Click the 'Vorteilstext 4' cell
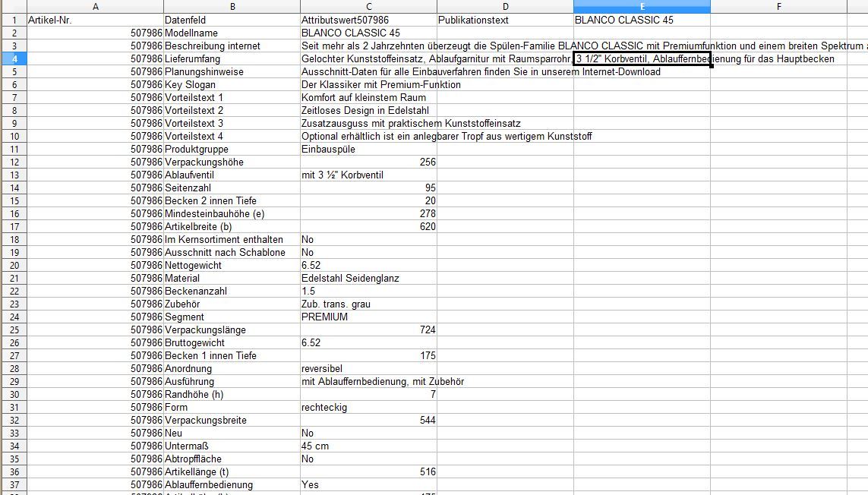This screenshot has height=495, width=868. pyautogui.click(x=232, y=136)
